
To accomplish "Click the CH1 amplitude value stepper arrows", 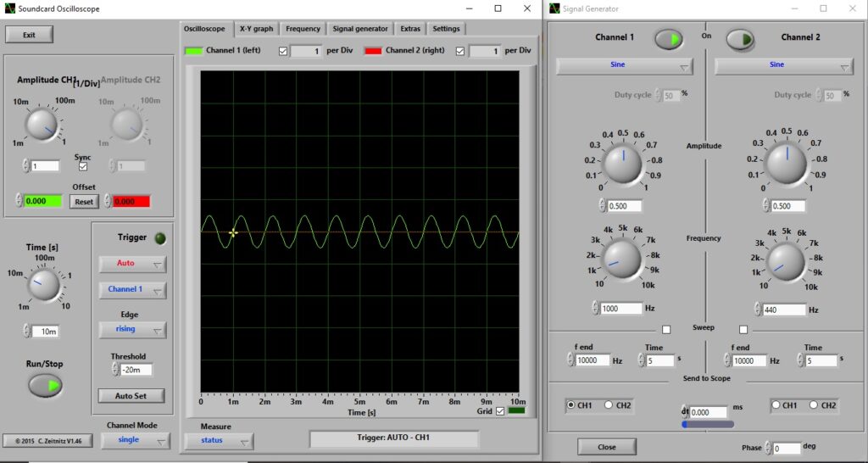I will tap(26, 165).
